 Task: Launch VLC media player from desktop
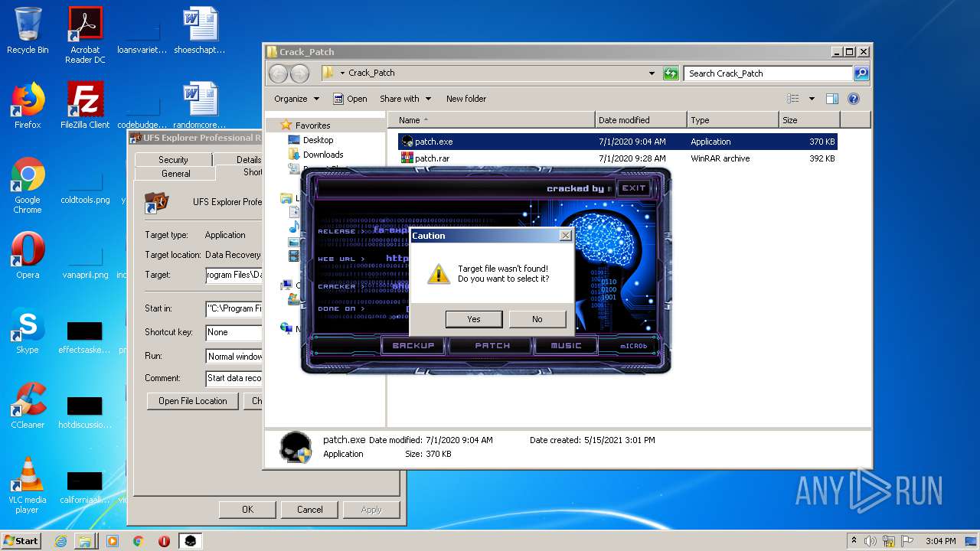28,485
